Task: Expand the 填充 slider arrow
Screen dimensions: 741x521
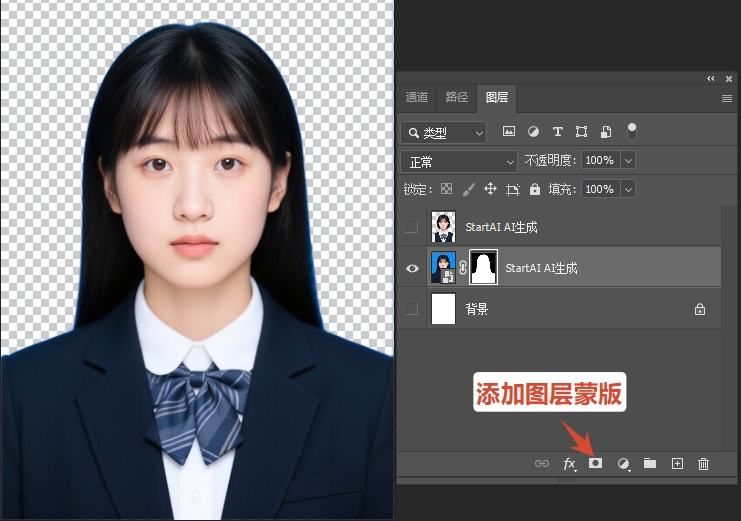Action: pos(629,189)
